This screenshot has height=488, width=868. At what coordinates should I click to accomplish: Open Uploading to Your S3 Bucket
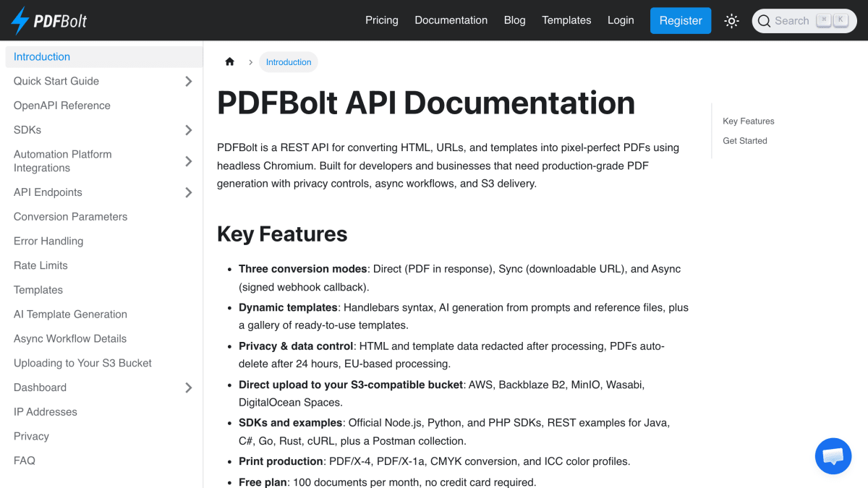tap(82, 363)
